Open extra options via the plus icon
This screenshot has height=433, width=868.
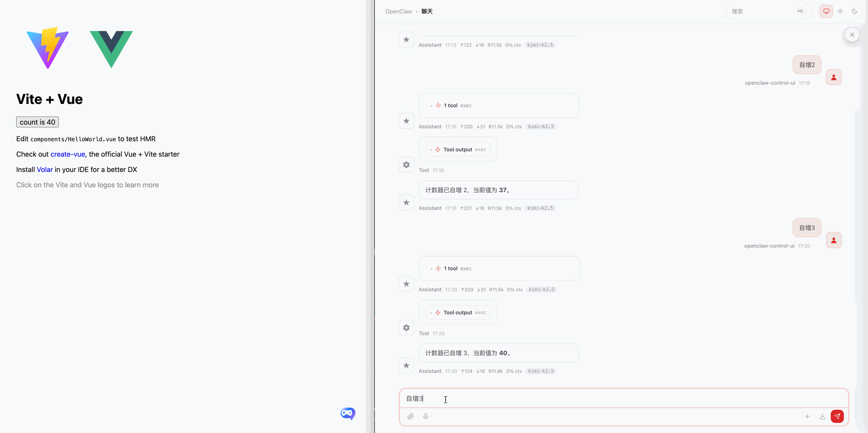(x=808, y=416)
